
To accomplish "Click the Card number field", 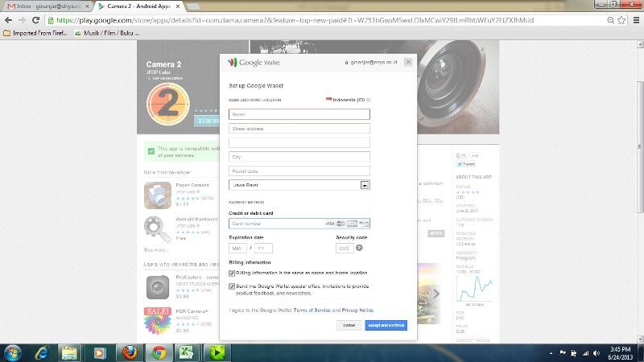I will point(299,224).
